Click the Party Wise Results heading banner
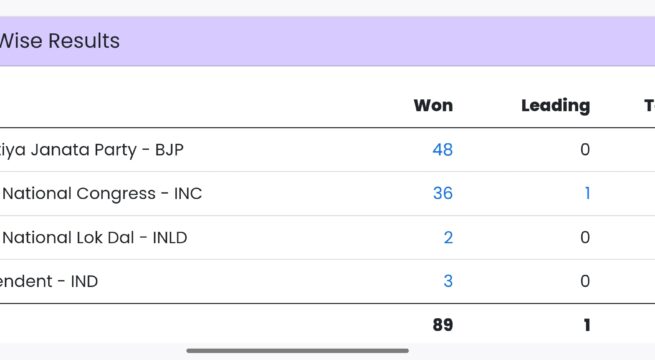 point(60,41)
